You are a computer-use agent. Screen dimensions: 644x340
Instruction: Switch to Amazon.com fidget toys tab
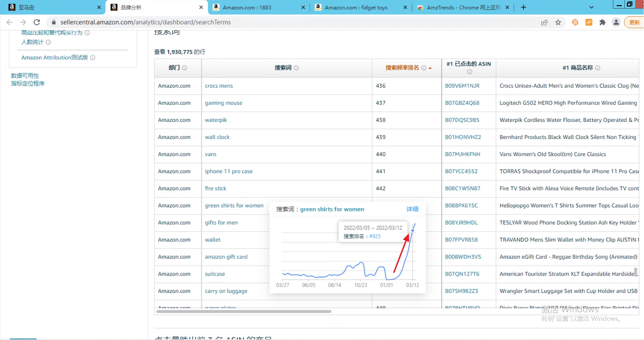pos(356,7)
